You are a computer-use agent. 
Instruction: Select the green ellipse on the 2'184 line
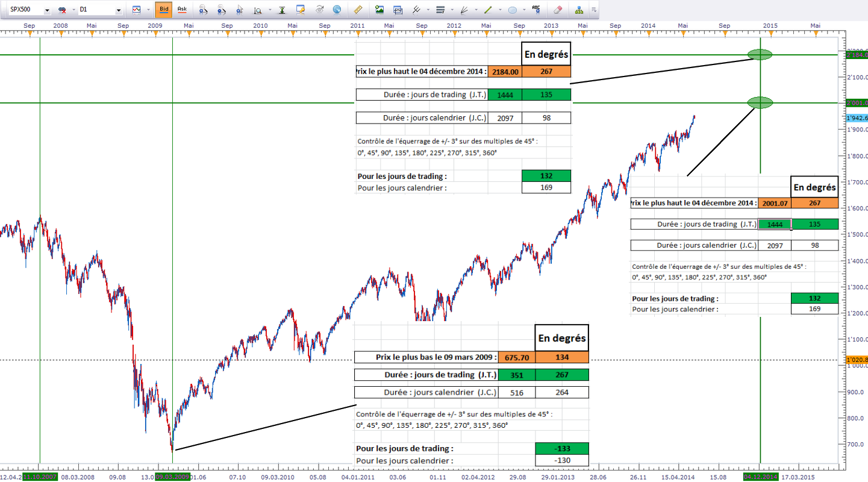760,55
